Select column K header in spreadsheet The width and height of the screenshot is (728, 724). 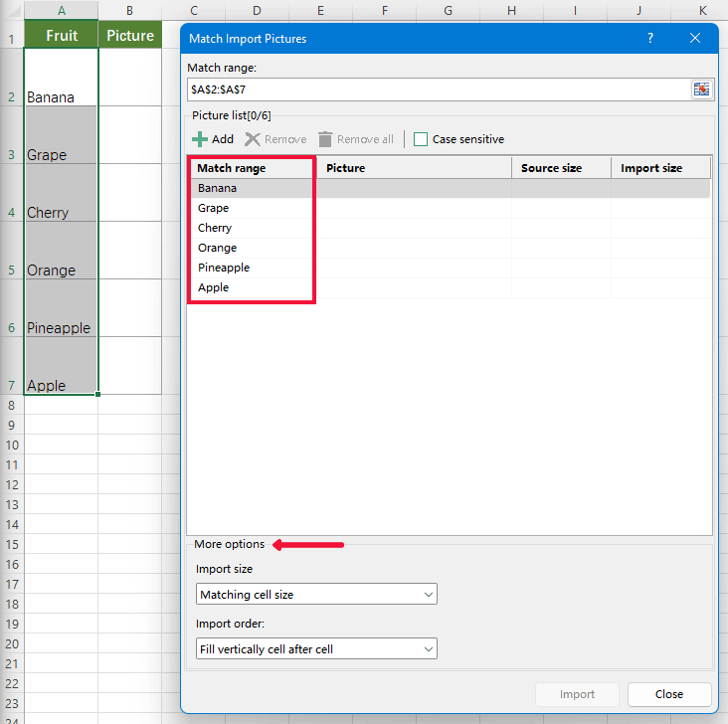tap(702, 10)
